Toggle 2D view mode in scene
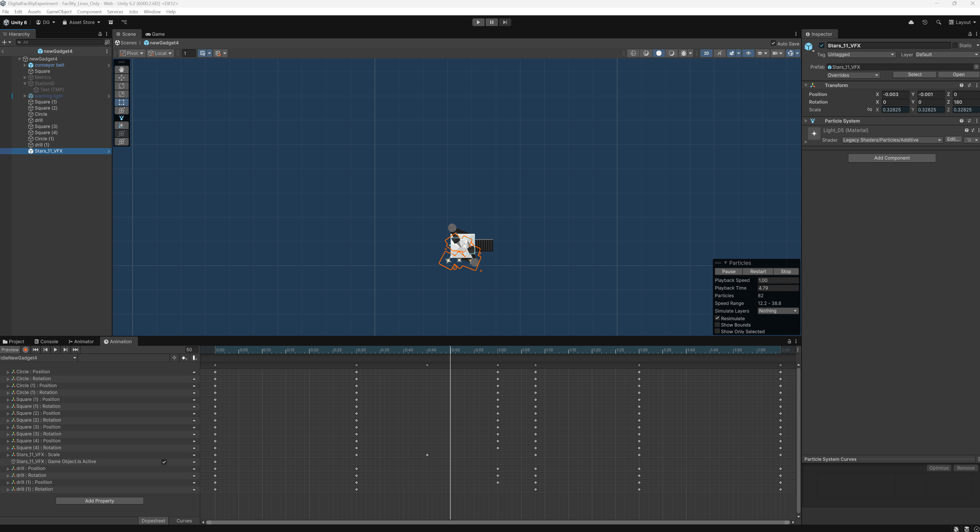This screenshot has width=980, height=532. [706, 53]
